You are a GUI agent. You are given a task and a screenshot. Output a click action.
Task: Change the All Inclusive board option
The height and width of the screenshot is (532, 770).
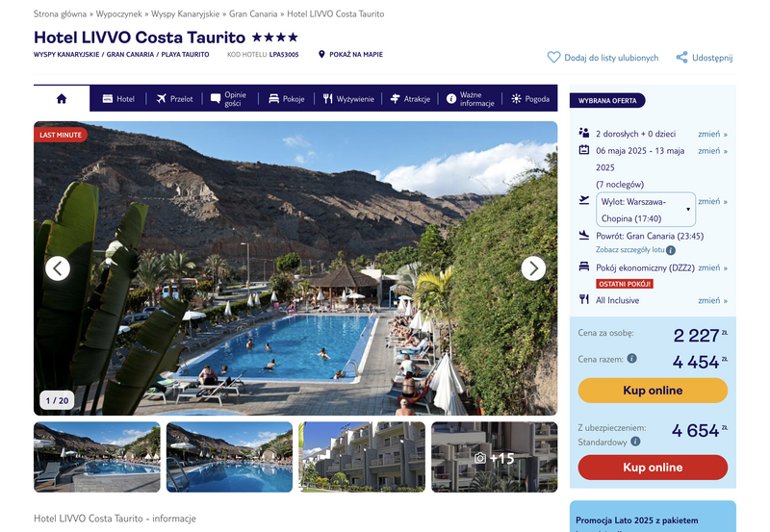point(712,300)
